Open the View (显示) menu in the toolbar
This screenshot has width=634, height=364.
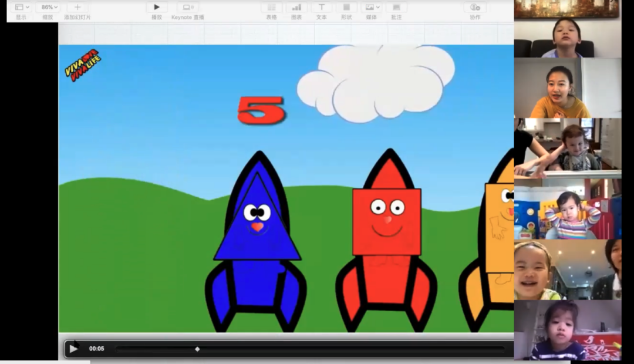(22, 7)
